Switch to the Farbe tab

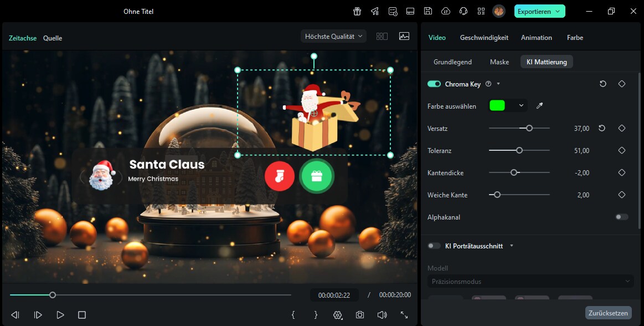coord(574,37)
